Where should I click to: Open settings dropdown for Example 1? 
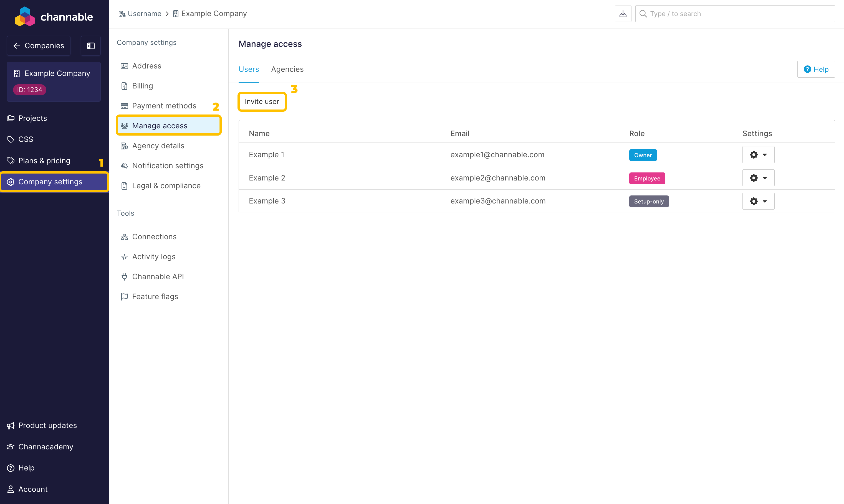[758, 155]
